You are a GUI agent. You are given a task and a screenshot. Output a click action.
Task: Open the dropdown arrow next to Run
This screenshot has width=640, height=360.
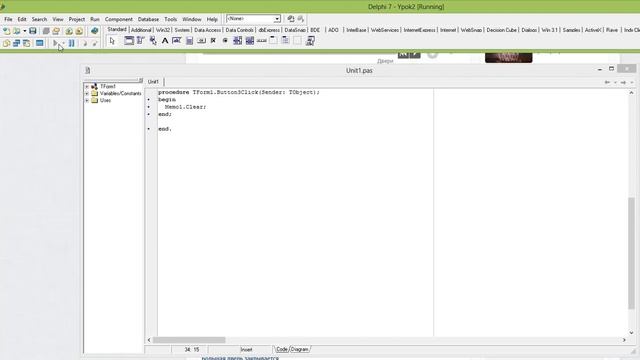63,43
